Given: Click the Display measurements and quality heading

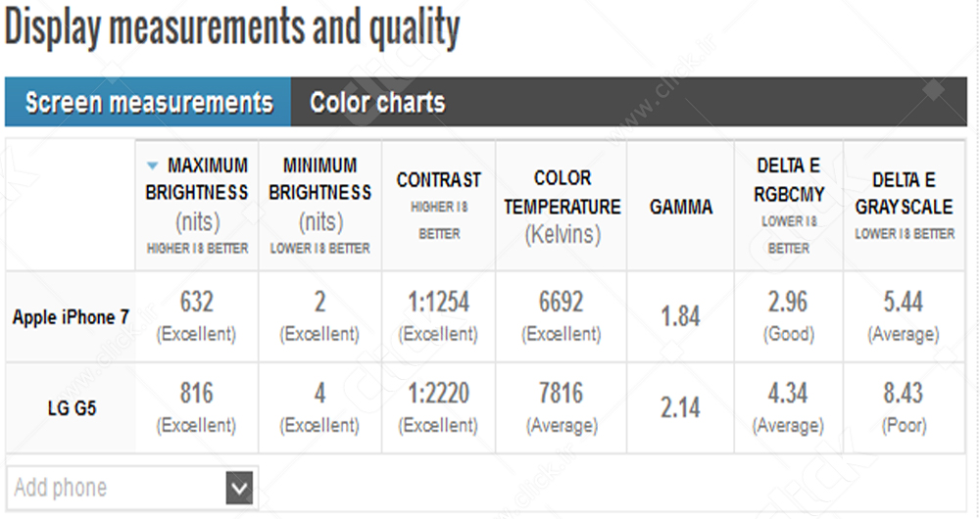Looking at the screenshot, I should [232, 29].
